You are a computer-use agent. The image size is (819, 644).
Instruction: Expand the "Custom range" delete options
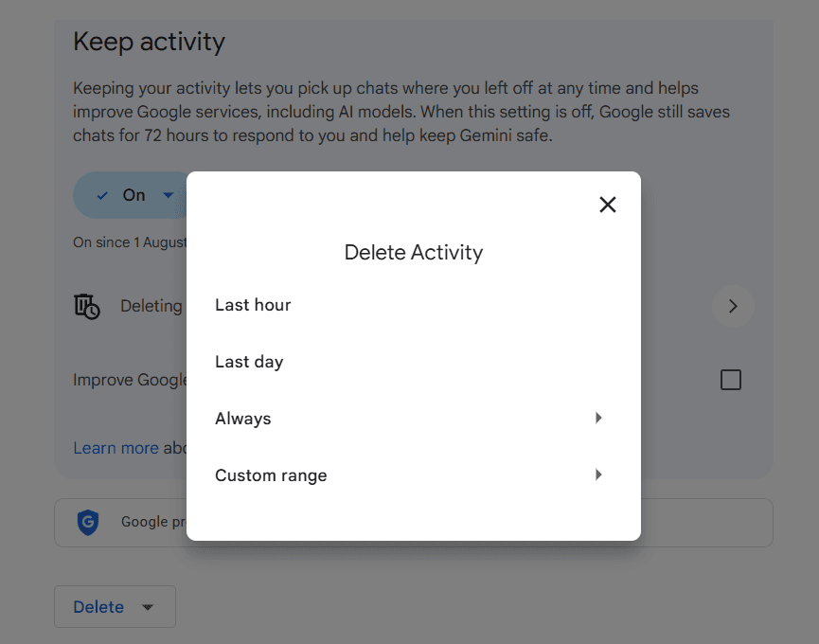271,474
